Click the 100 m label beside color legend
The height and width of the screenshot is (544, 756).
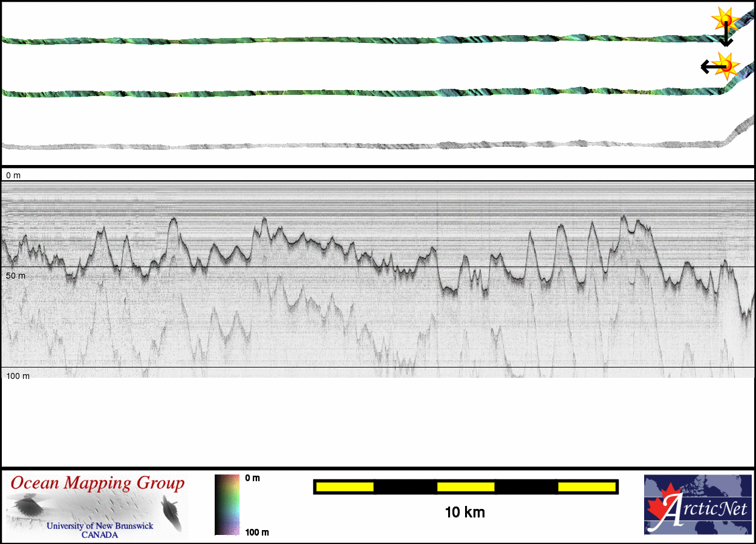point(256,532)
